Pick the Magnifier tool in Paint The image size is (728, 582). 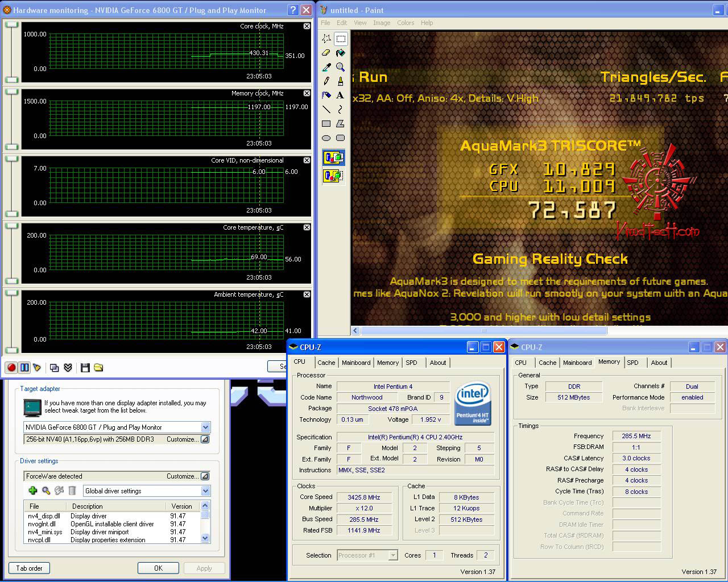click(x=340, y=67)
